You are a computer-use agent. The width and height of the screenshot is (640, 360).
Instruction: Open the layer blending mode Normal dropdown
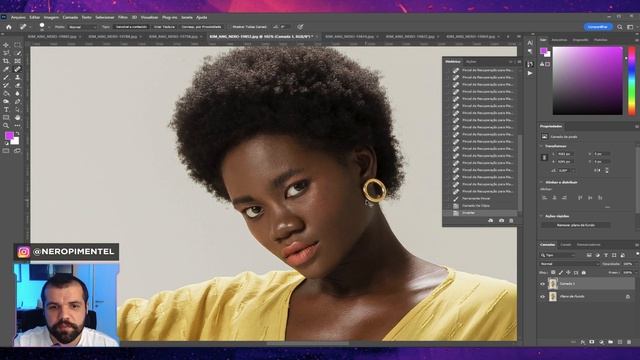coord(569,264)
